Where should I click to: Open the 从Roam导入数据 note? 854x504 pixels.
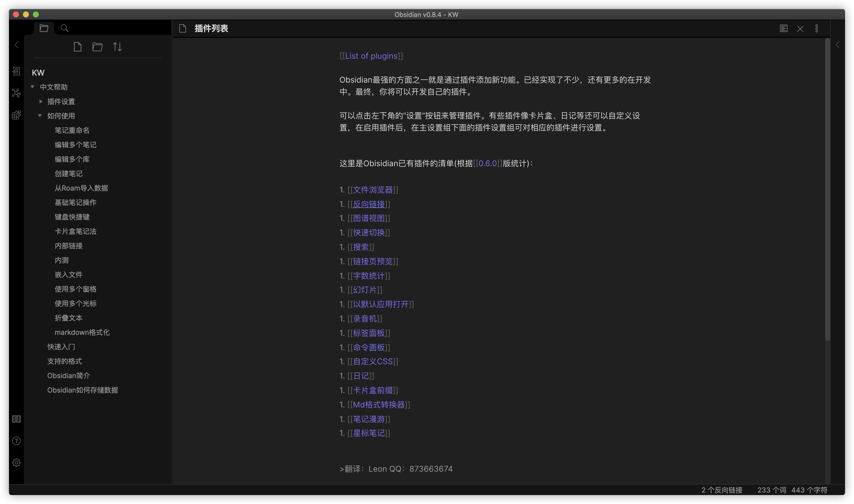tap(81, 188)
